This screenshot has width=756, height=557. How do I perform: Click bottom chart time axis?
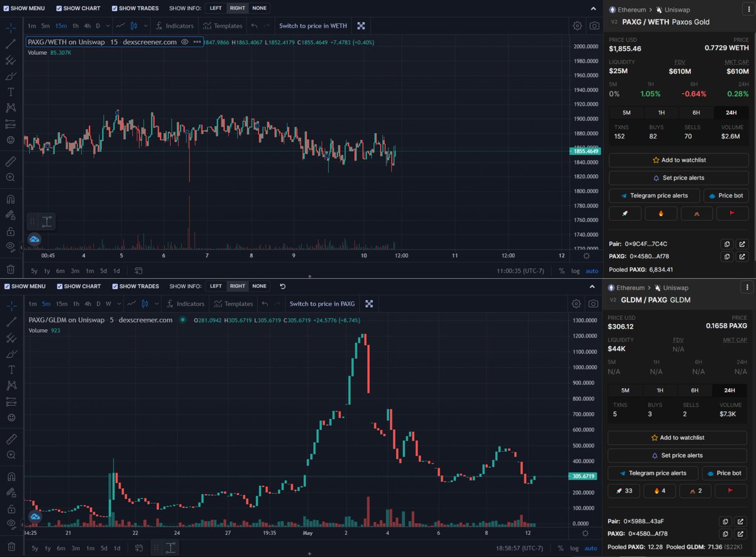point(295,533)
